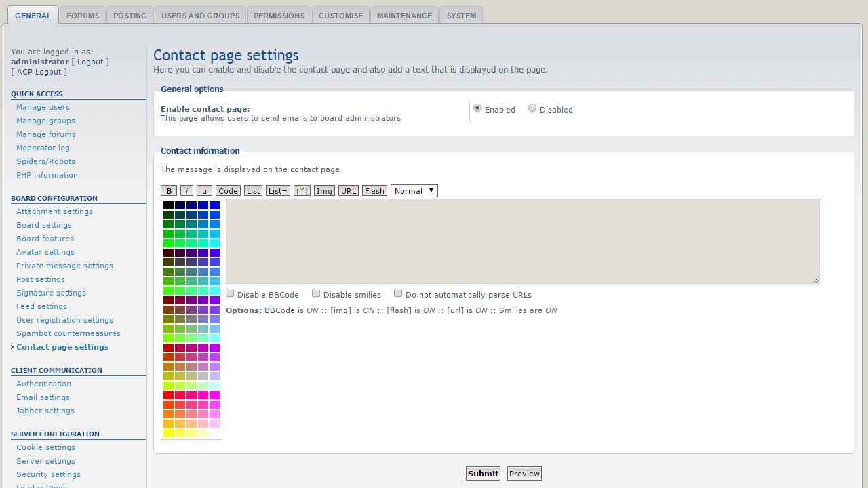Switch to the Forums tab
The height and width of the screenshot is (488, 868).
(83, 16)
